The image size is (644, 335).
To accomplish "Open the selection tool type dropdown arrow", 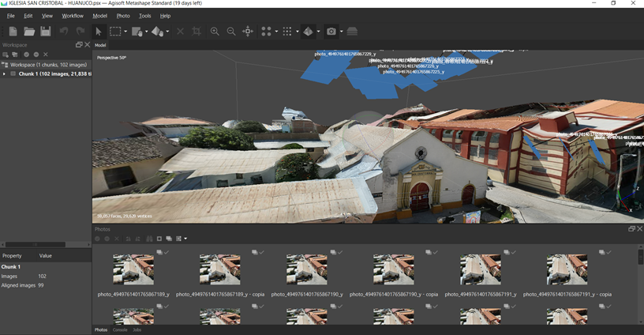I will pos(125,32).
